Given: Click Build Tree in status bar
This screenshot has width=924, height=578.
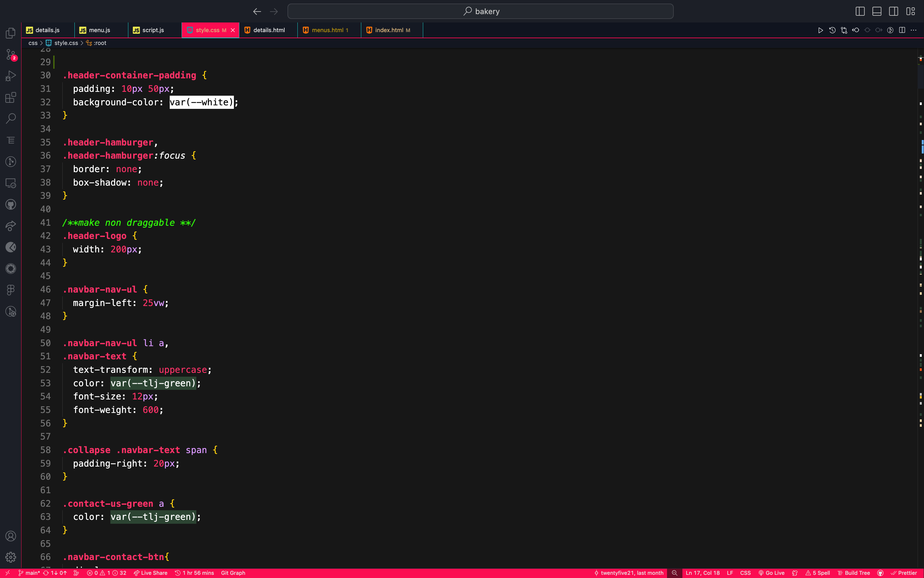Looking at the screenshot, I should [x=854, y=573].
